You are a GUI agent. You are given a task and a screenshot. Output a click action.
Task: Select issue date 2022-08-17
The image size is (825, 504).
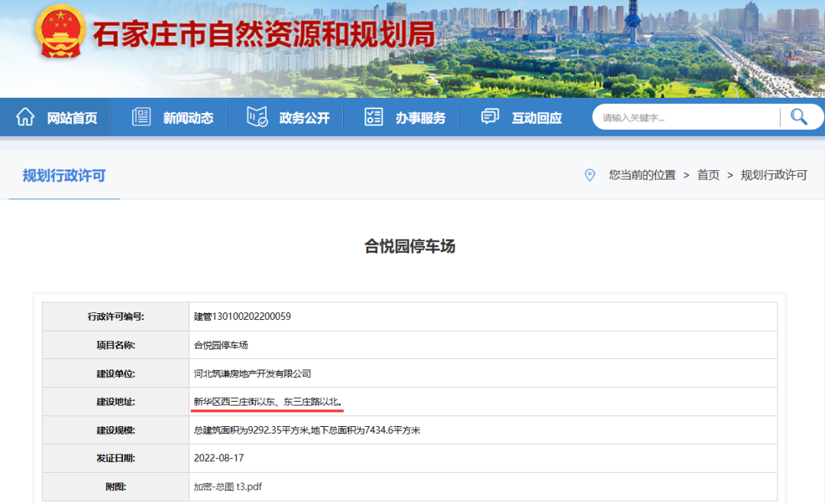click(218, 458)
